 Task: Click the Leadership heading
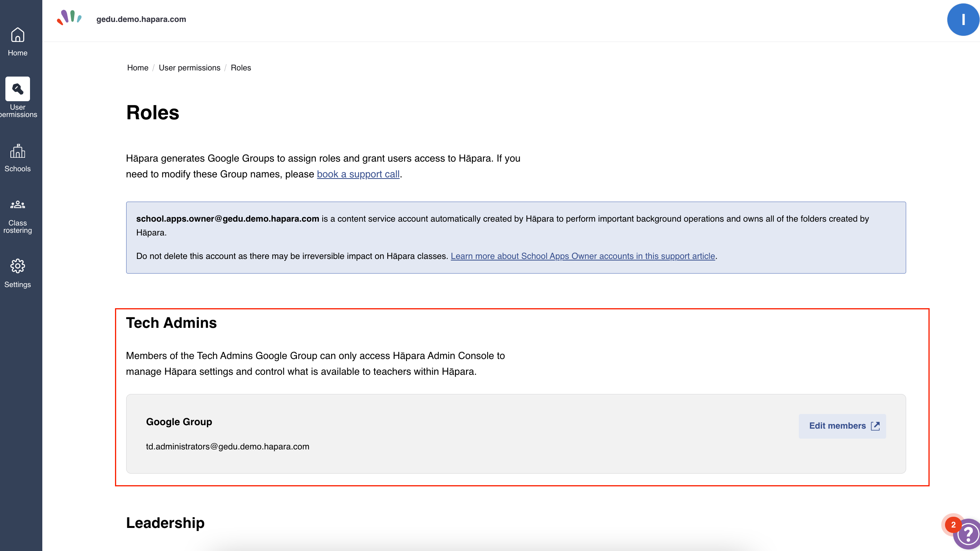click(x=165, y=523)
